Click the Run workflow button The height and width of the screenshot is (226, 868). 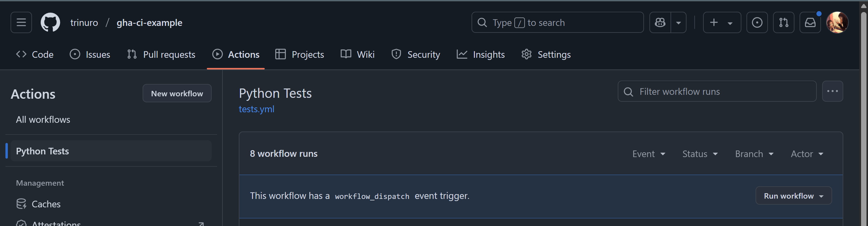(x=793, y=196)
